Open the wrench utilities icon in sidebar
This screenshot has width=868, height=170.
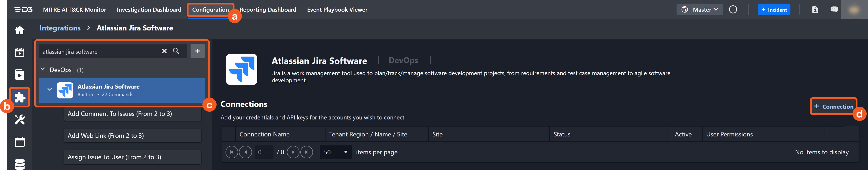pyautogui.click(x=20, y=119)
